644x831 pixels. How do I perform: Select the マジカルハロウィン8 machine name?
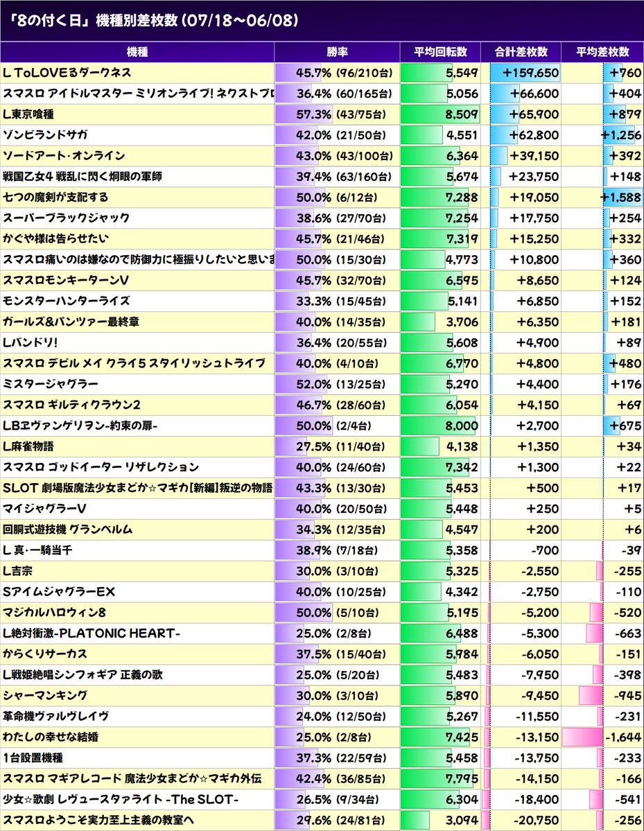coord(55,613)
